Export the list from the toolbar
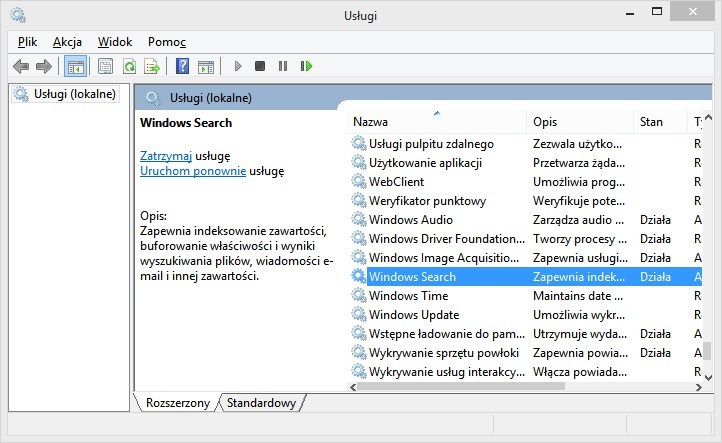The image size is (722, 443). (x=152, y=66)
